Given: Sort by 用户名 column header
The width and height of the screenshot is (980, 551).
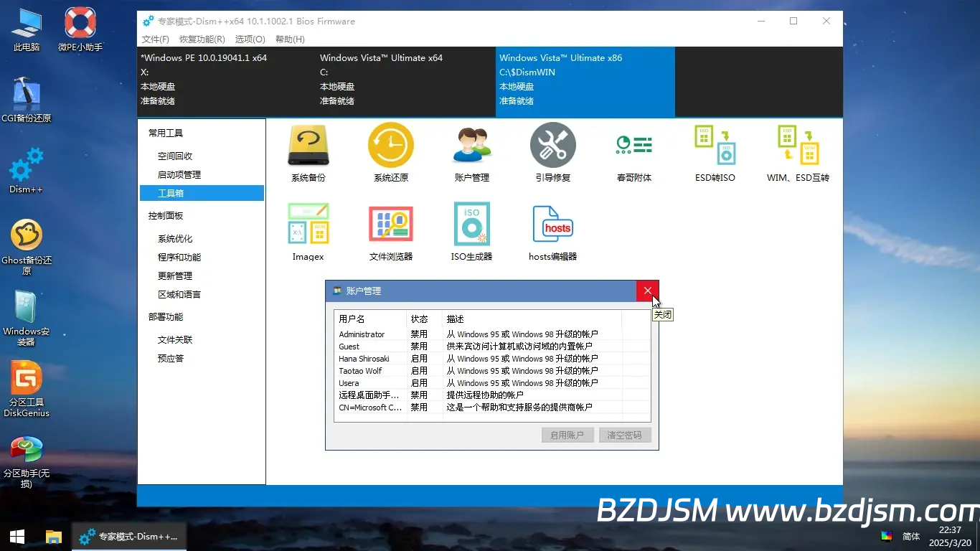Looking at the screenshot, I should (371, 319).
